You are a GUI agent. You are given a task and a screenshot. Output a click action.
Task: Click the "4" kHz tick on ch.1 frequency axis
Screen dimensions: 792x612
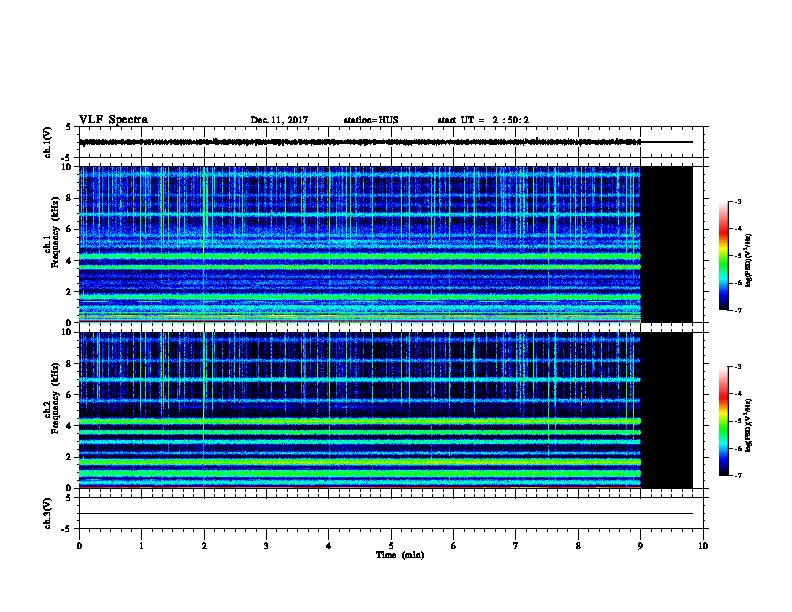coord(70,261)
